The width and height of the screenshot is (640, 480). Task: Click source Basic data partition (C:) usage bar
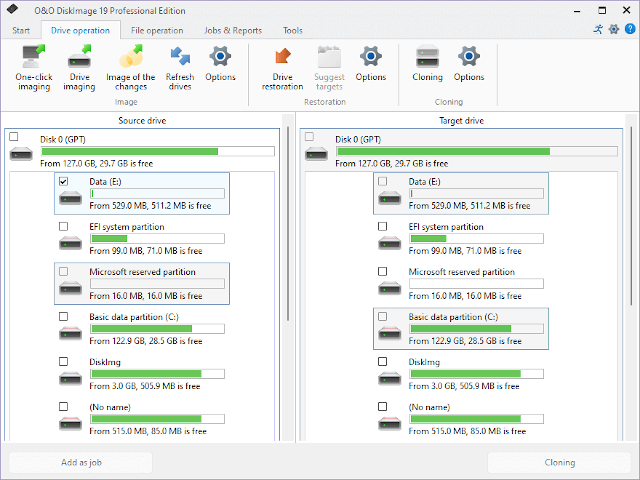(157, 329)
